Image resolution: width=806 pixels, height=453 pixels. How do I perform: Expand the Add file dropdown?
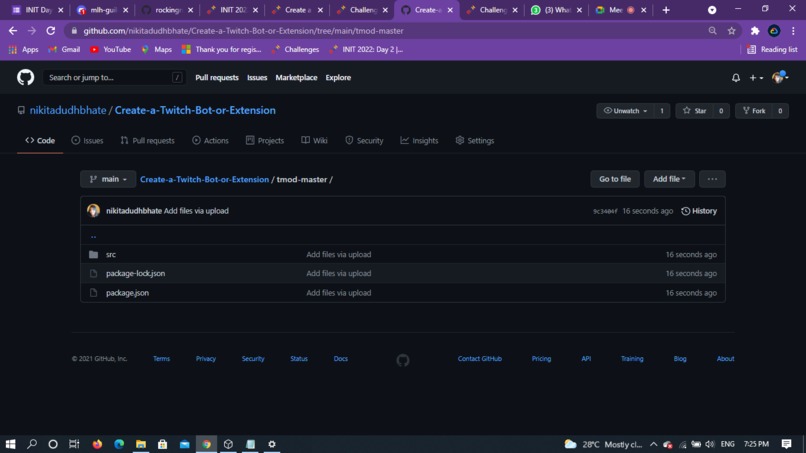(669, 179)
